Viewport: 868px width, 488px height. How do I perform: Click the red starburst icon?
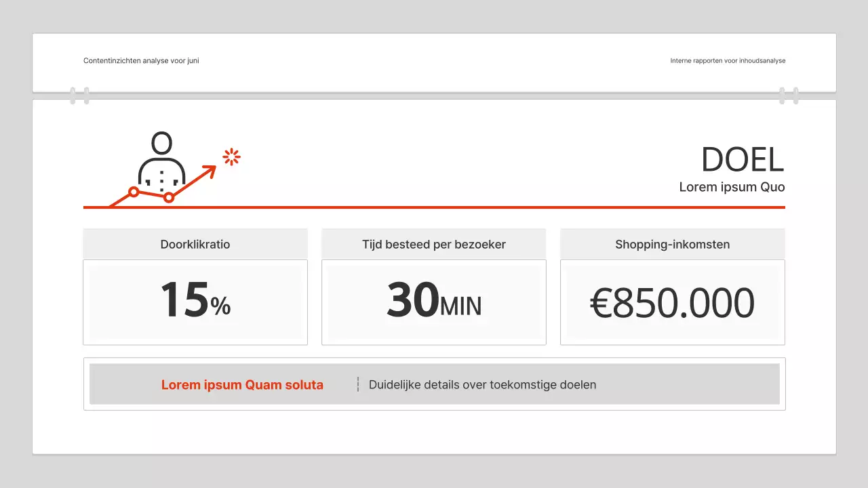(232, 157)
